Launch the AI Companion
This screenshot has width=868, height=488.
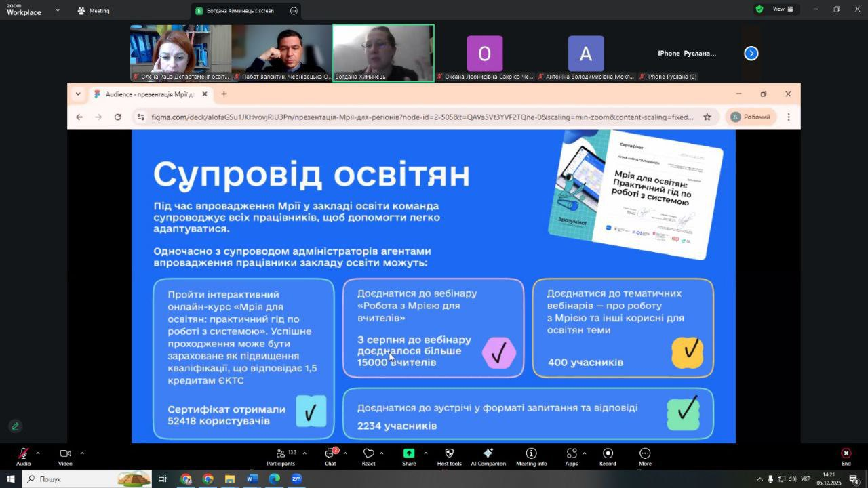(x=488, y=457)
